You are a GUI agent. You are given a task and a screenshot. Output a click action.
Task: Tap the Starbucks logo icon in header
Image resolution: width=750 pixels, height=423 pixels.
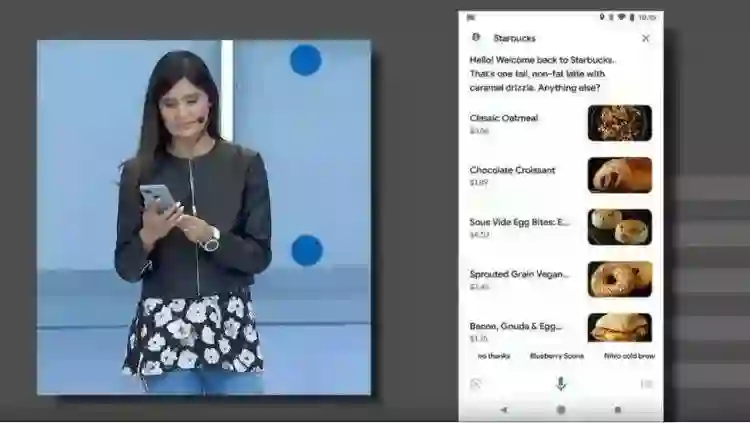click(476, 37)
